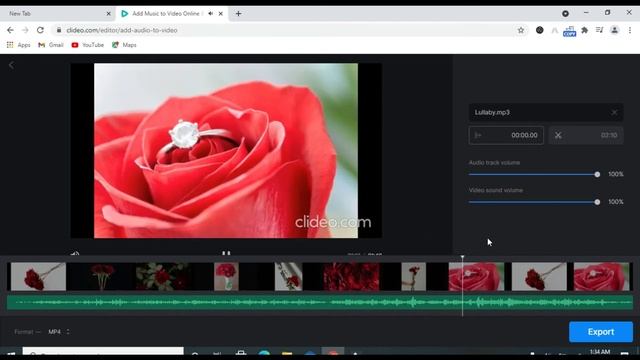The height and width of the screenshot is (360, 640).
Task: Open the Maps bookmark
Action: click(124, 45)
